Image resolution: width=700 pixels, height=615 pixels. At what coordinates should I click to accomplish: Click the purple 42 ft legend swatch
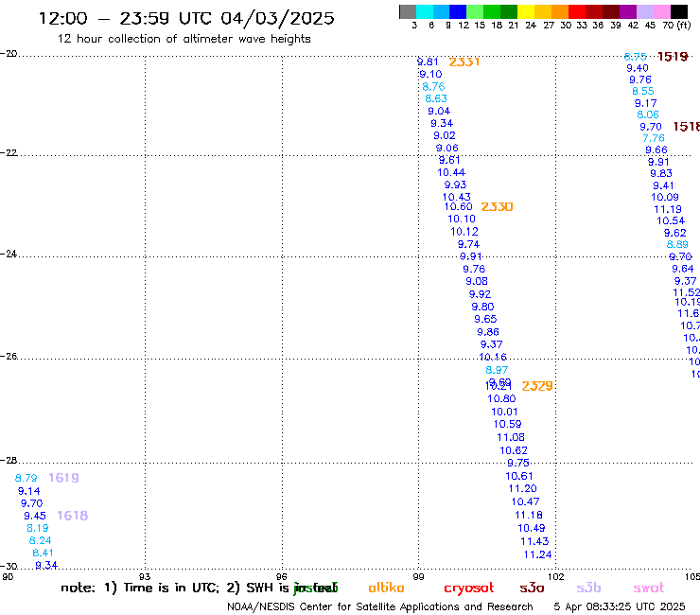pyautogui.click(x=627, y=11)
